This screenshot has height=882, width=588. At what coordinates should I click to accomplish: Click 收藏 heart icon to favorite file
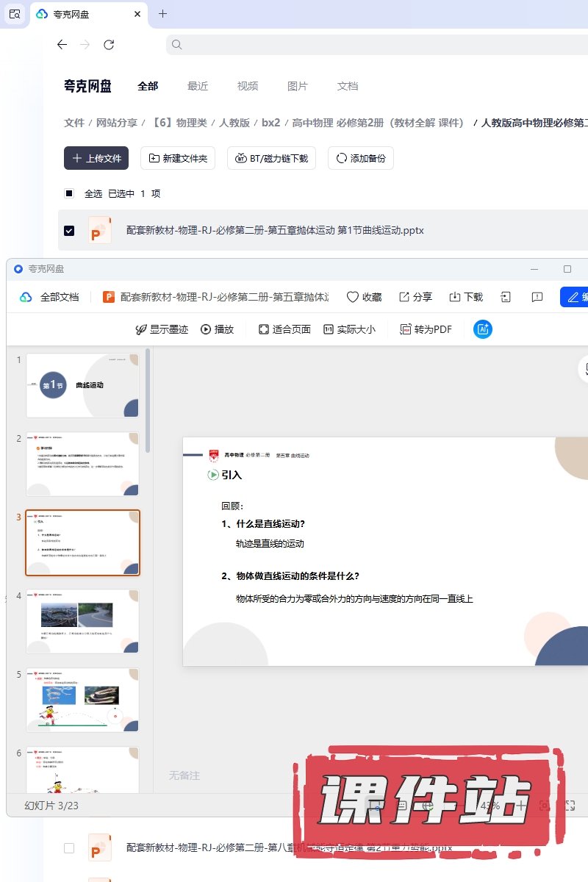(x=353, y=297)
